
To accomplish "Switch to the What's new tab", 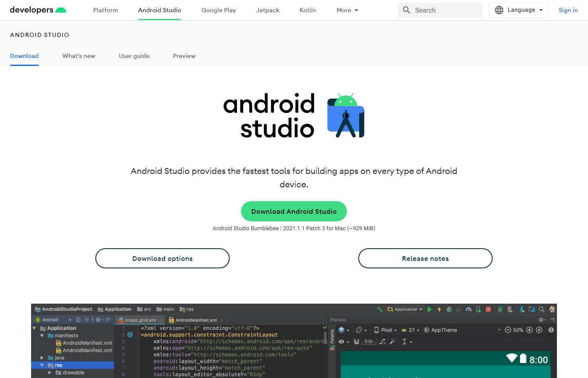I will [x=79, y=56].
